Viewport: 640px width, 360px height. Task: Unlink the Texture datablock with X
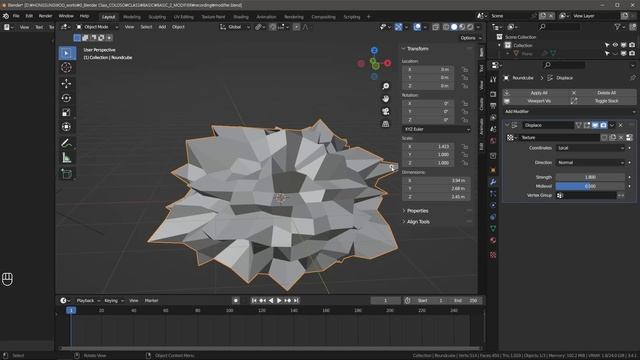621,138
